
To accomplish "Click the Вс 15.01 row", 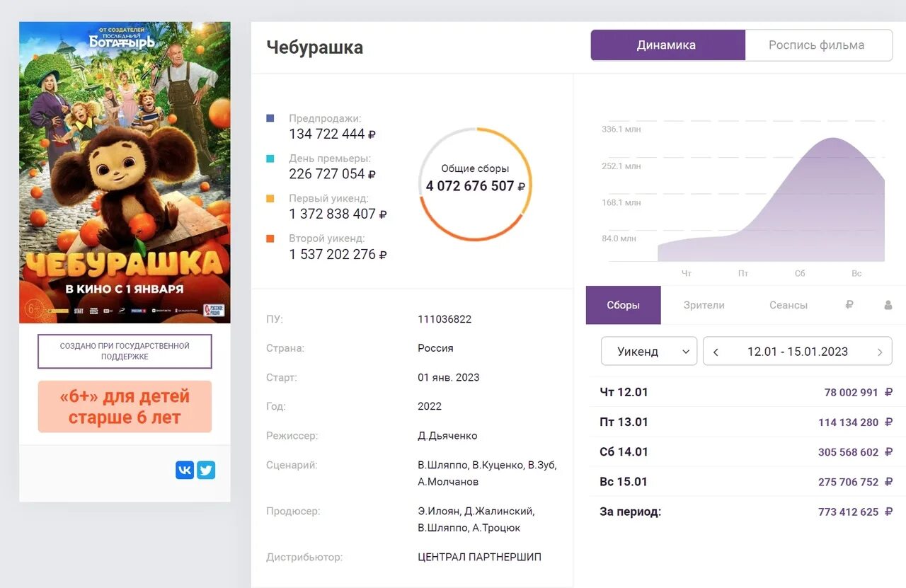I will click(x=746, y=482).
